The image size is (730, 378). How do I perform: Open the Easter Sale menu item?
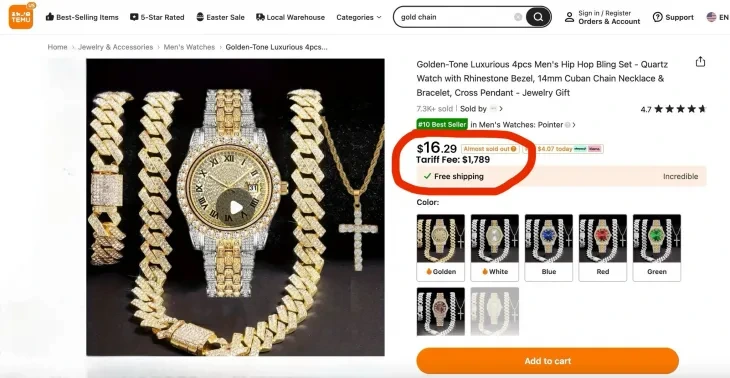pos(220,17)
